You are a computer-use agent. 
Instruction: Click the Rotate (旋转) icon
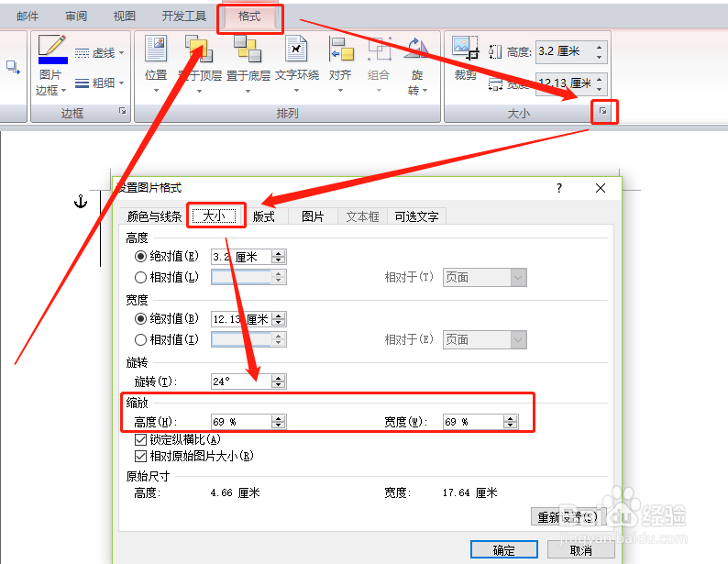click(x=416, y=49)
